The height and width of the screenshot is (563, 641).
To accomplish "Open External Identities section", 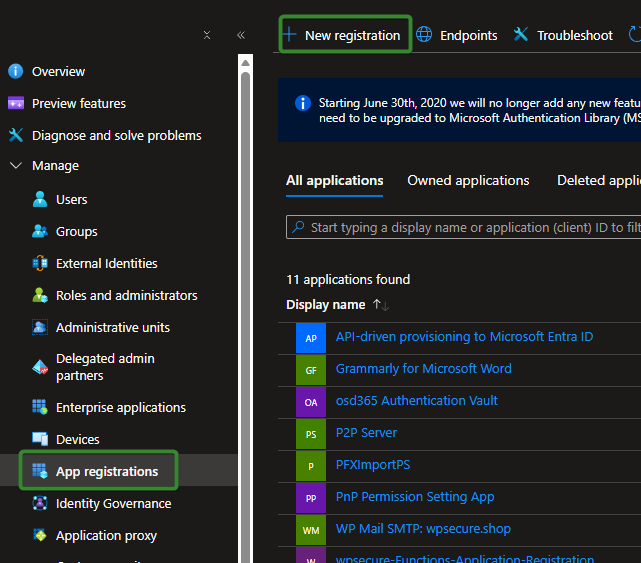I will [106, 263].
